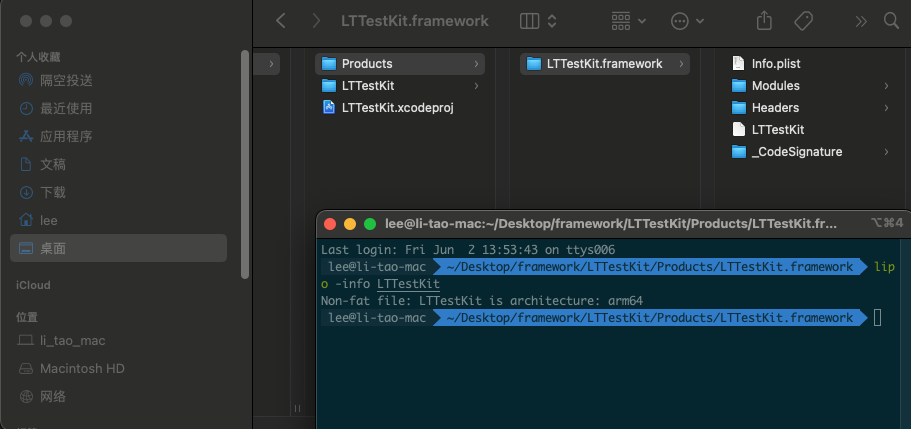Open Finder search magnifier
Screen dimensions: 911x429
(891, 21)
